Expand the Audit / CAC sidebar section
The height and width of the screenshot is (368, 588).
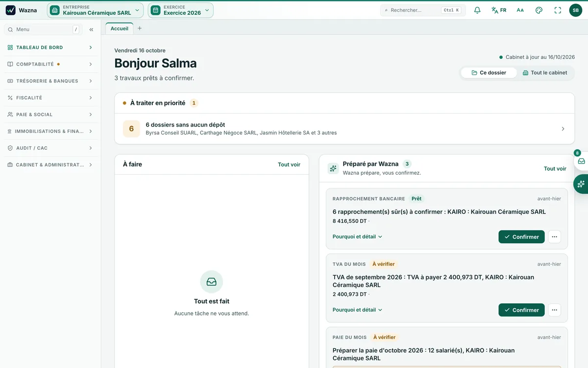click(50, 148)
